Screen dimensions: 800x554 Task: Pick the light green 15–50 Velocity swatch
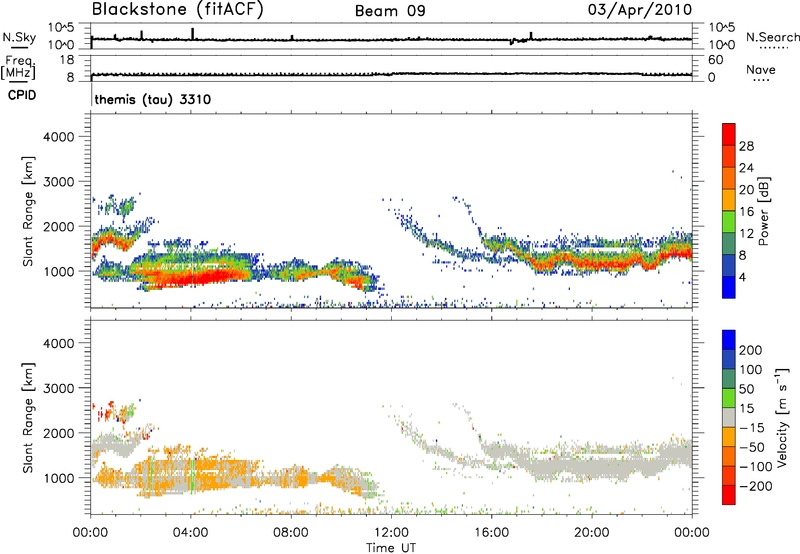click(729, 398)
